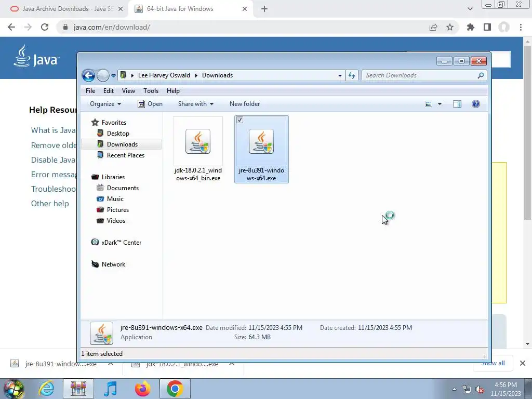Open a new Chrome tab

tap(264, 9)
